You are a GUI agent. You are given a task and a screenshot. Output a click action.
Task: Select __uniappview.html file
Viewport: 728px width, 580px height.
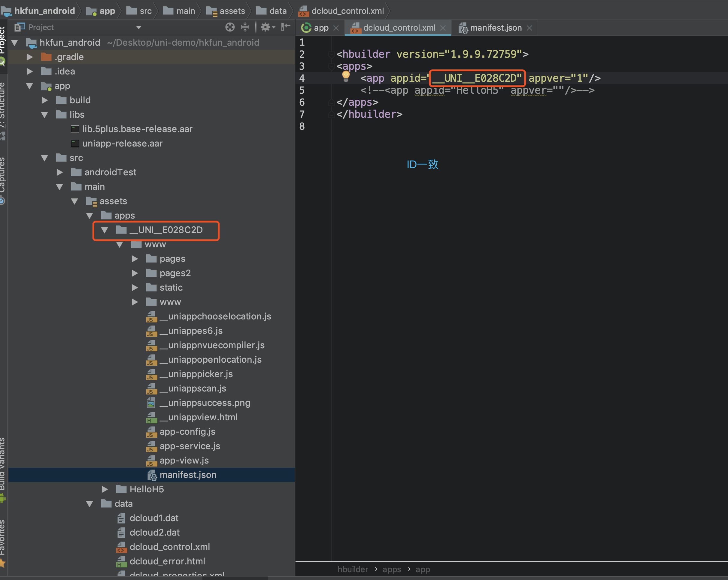192,417
